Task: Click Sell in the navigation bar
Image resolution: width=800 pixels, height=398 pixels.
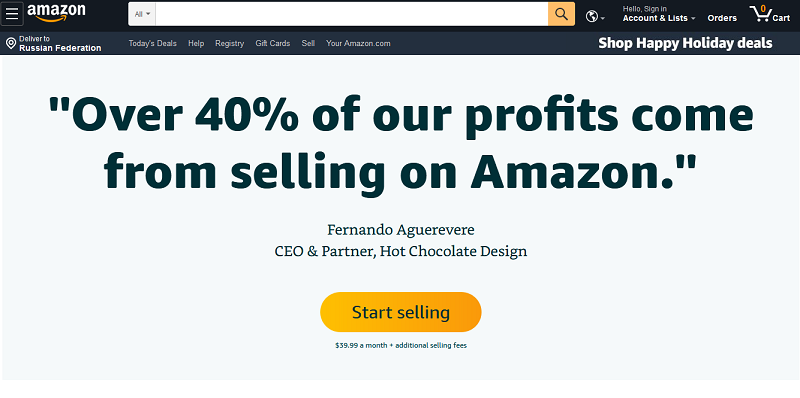Action: [x=308, y=43]
